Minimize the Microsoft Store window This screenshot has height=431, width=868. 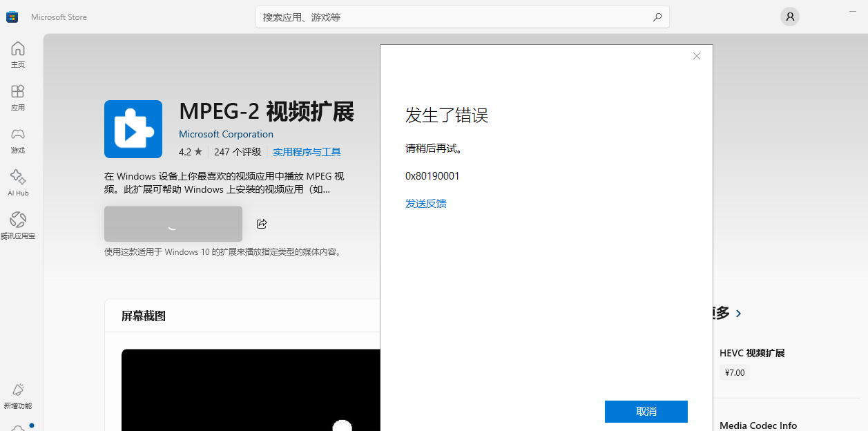(x=853, y=11)
